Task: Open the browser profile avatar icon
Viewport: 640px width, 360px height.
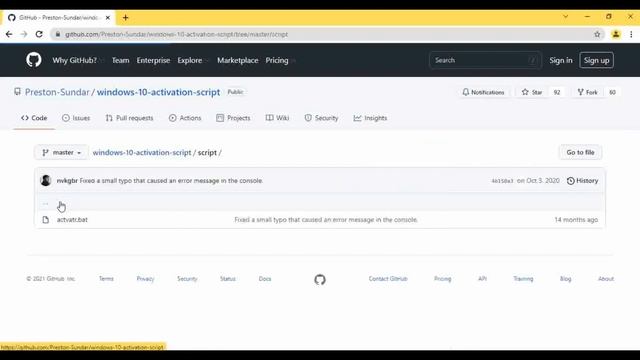Action: pos(616,34)
